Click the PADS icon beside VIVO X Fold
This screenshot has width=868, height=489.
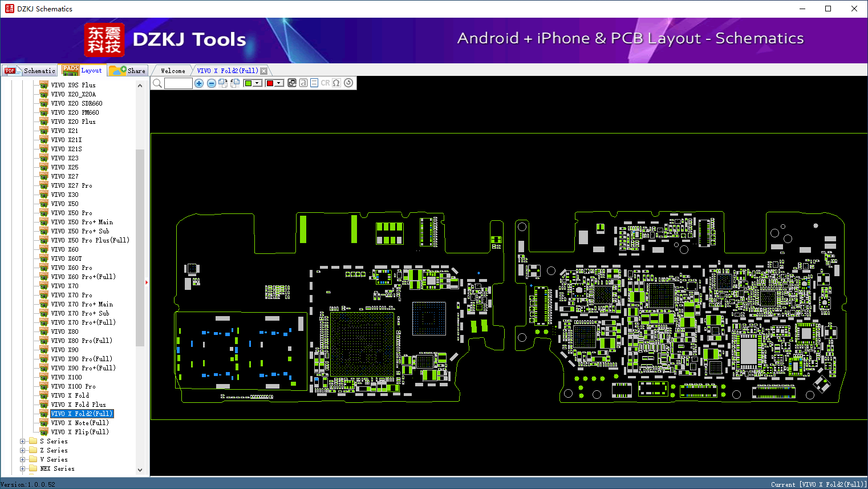(x=44, y=395)
